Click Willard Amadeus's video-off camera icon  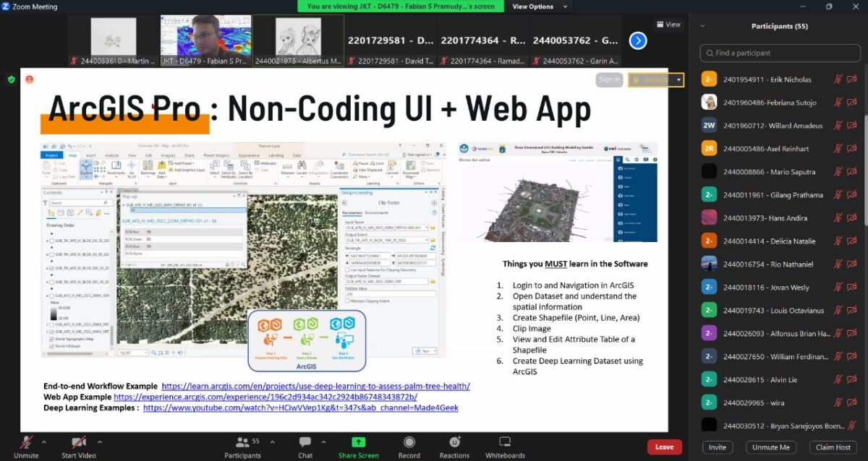[x=852, y=126]
